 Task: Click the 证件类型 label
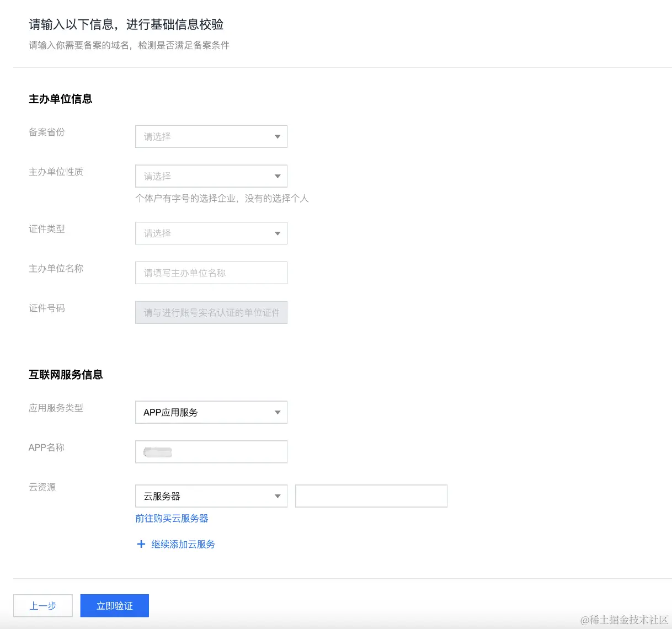point(47,229)
